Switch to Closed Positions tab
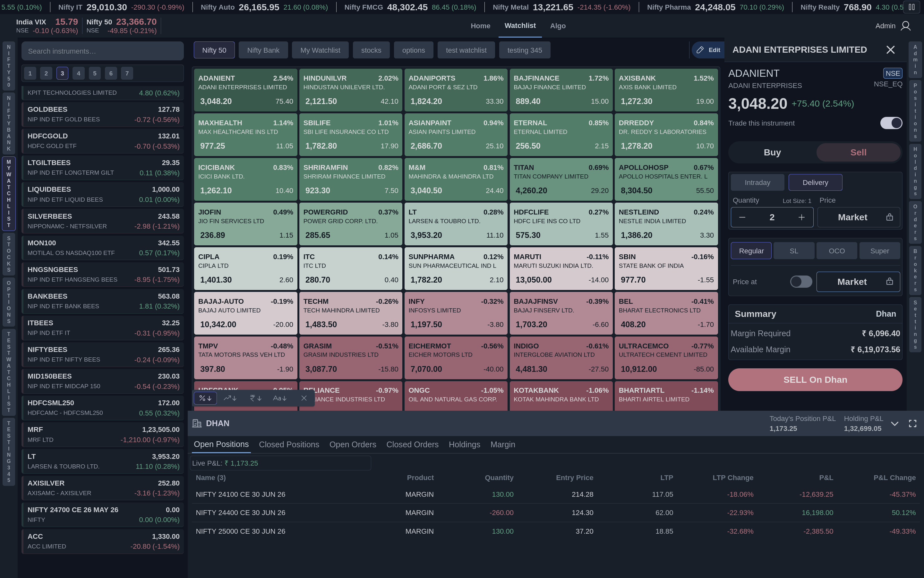The image size is (924, 578). point(289,445)
